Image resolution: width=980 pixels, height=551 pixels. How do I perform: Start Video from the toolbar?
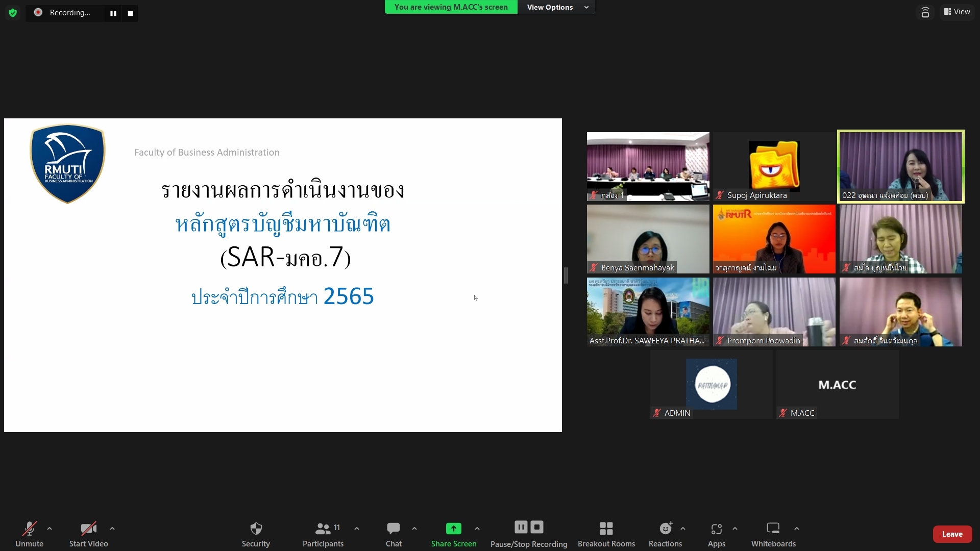[89, 534]
